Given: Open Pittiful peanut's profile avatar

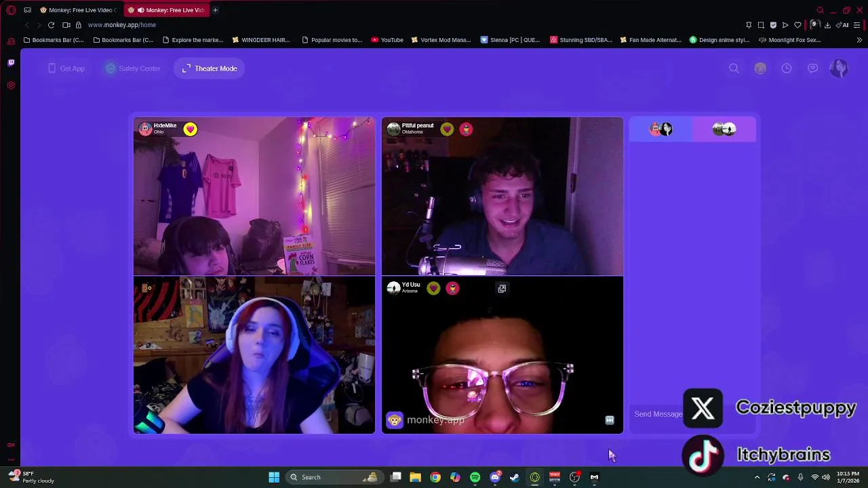Looking at the screenshot, I should 393,129.
